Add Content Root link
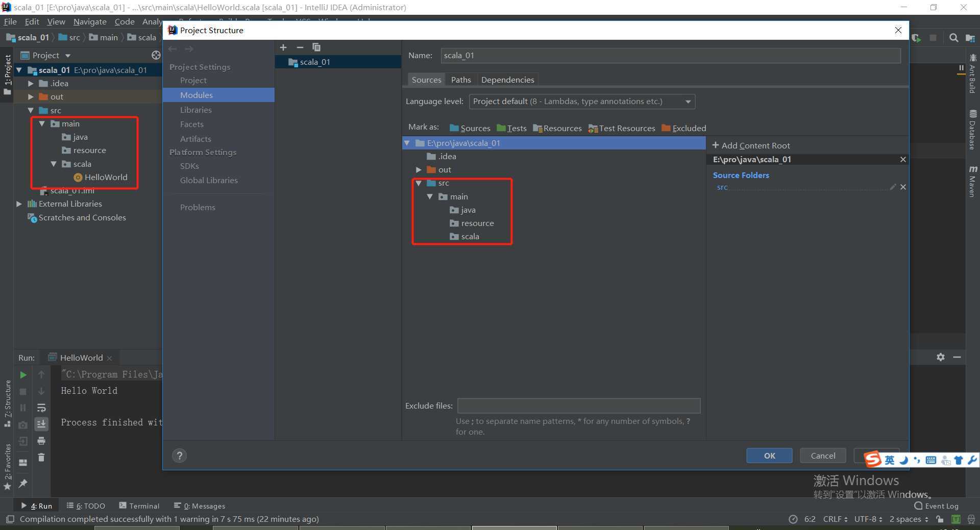Image resolution: width=980 pixels, height=530 pixels. pos(751,145)
